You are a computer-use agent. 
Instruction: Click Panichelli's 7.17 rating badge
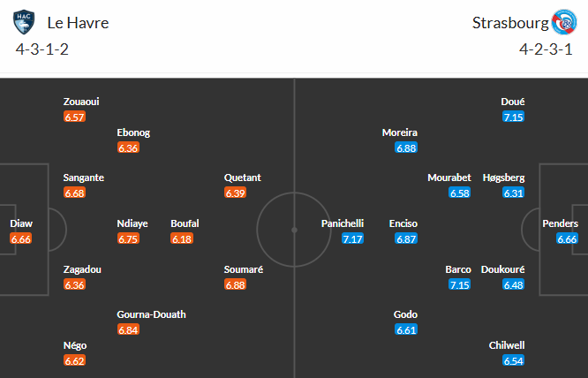[352, 239]
